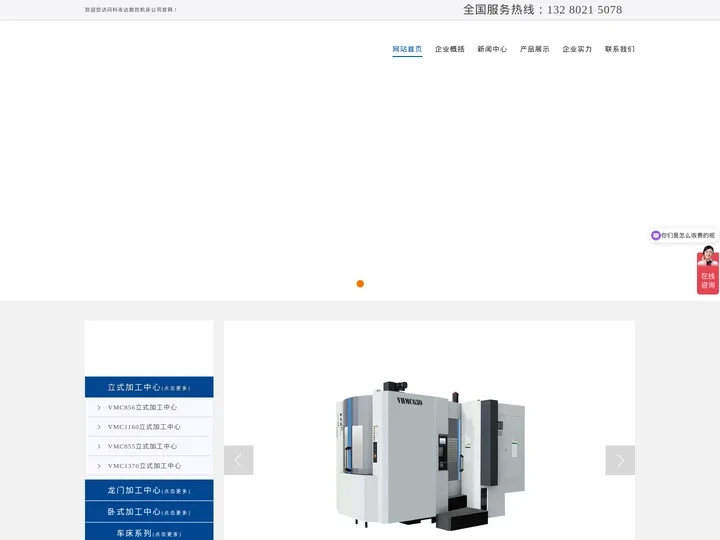Show next product with right arrow
The height and width of the screenshot is (540, 720).
(x=620, y=460)
